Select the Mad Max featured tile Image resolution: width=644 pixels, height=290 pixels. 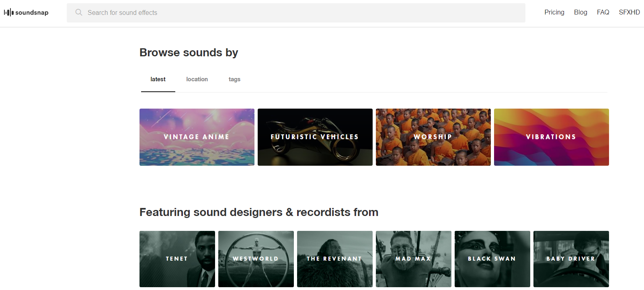(x=413, y=259)
